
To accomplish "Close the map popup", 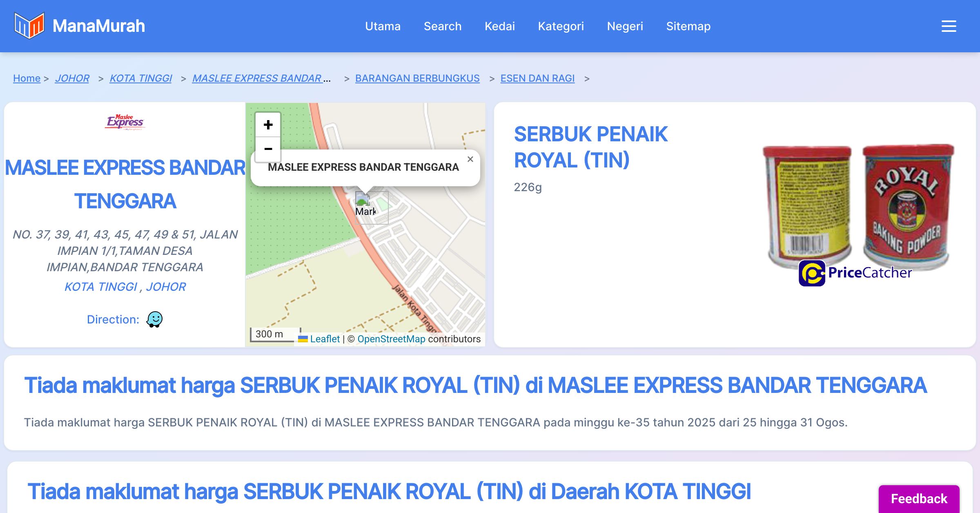I will point(470,159).
